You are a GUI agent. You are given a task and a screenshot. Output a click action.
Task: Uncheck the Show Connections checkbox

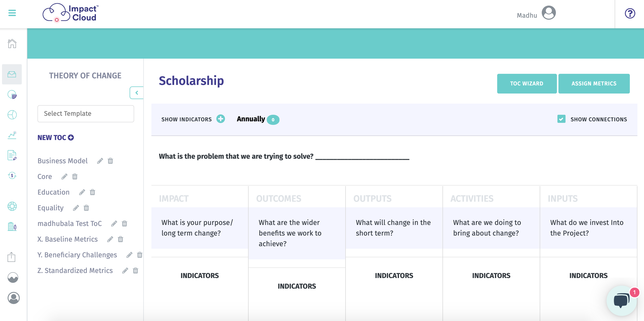coord(561,119)
